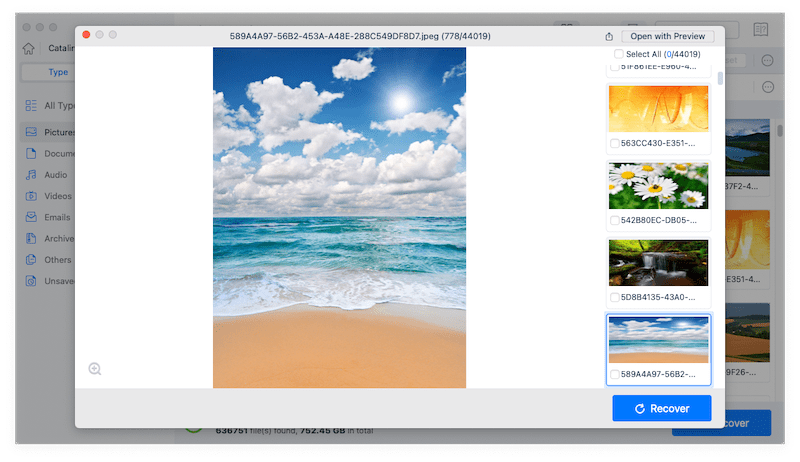Open the help book icon in the background window

point(761,29)
